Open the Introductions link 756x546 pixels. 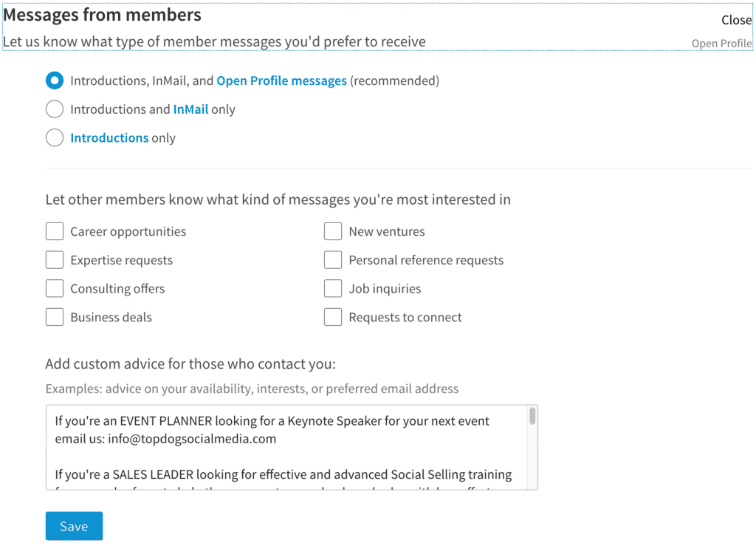coord(109,137)
